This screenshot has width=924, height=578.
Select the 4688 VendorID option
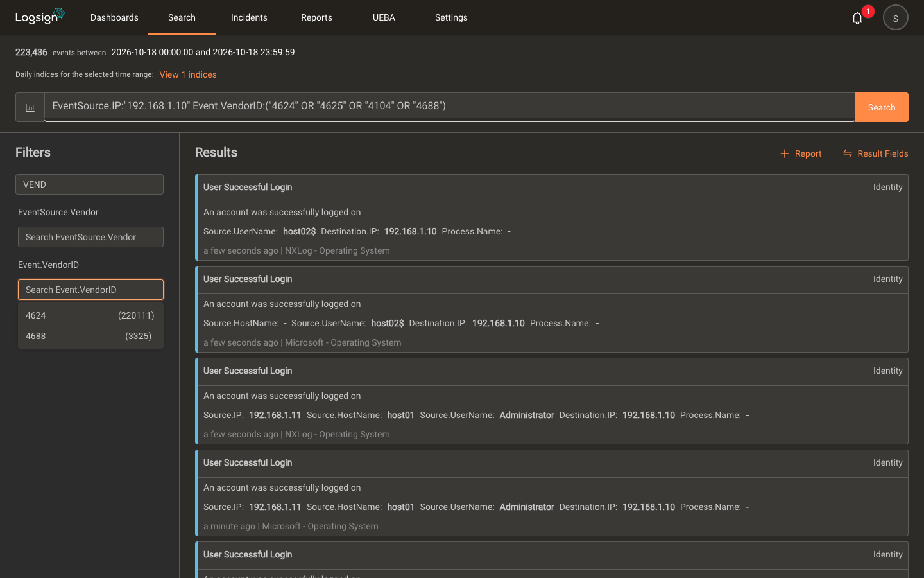click(x=90, y=336)
